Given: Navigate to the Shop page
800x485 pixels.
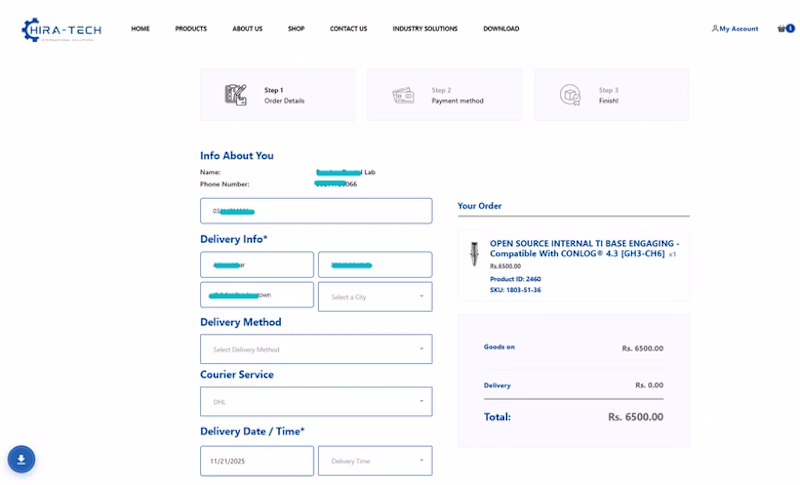Looking at the screenshot, I should pos(296,29).
